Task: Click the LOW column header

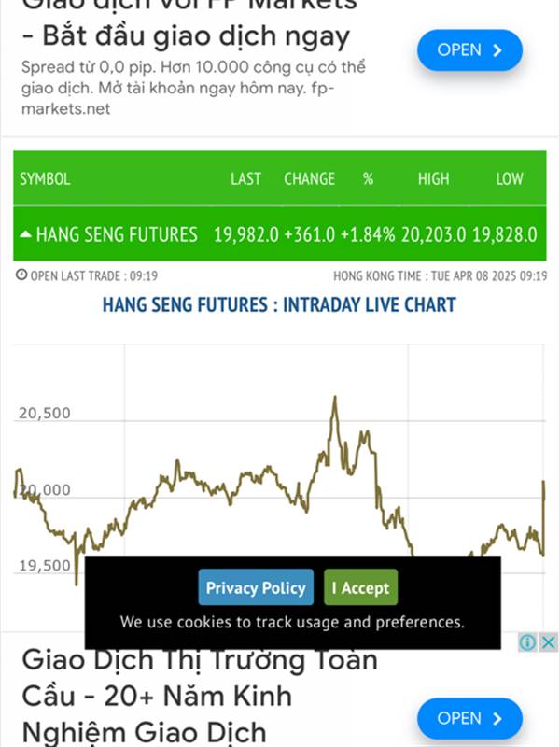Action: pos(510,179)
